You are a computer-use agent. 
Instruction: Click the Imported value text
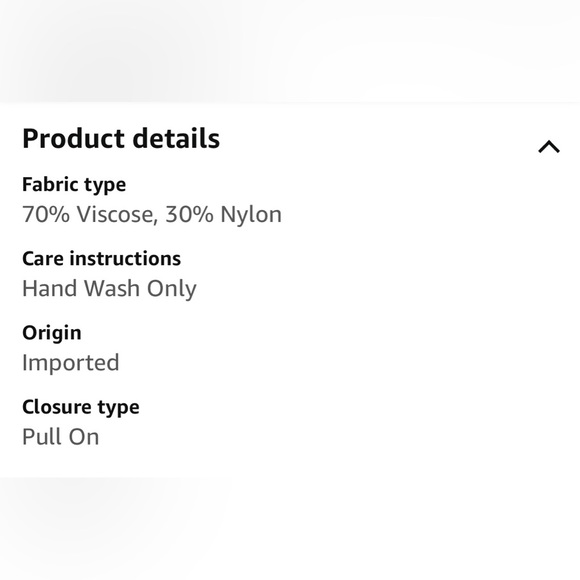point(71,363)
